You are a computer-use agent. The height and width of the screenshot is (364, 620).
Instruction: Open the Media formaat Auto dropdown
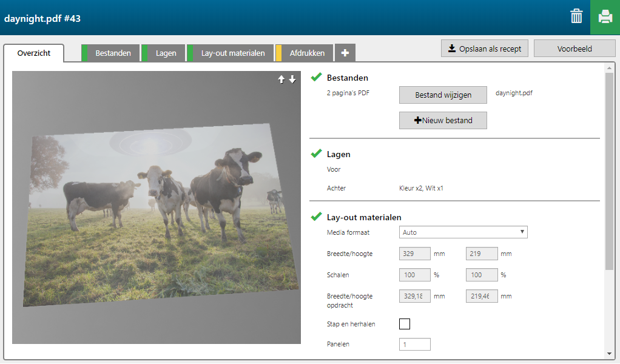[x=463, y=232]
